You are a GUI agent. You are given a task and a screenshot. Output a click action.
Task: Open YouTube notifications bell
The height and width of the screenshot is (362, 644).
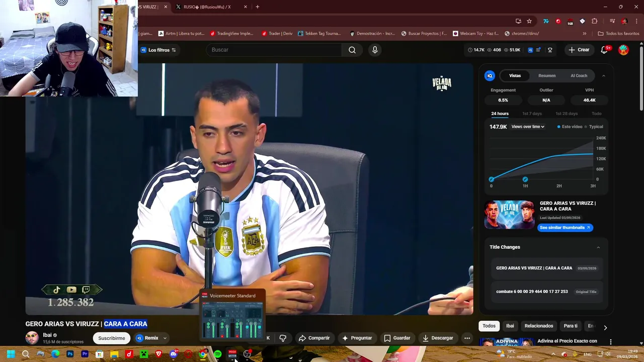605,50
